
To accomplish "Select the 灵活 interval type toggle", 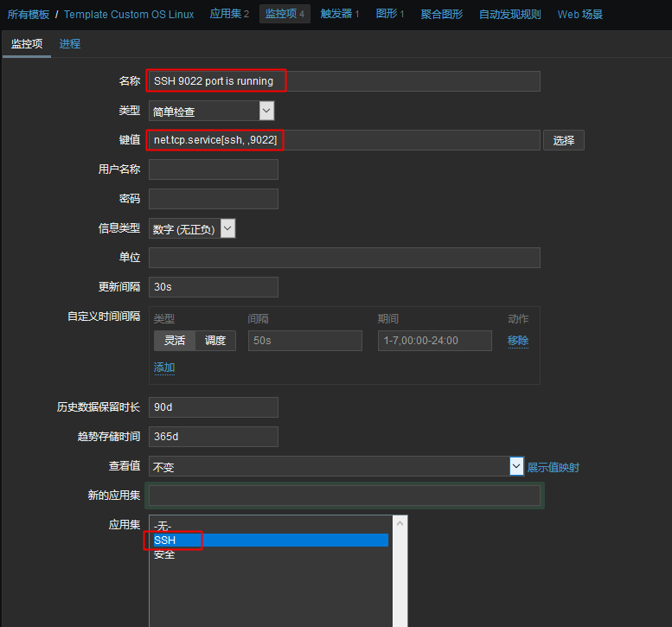I will point(175,341).
